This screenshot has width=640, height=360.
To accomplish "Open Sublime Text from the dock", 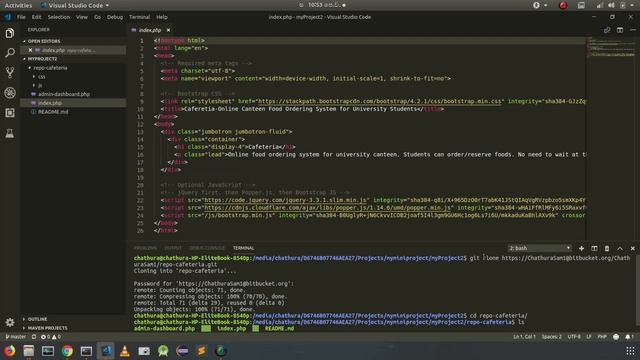I will [202, 351].
